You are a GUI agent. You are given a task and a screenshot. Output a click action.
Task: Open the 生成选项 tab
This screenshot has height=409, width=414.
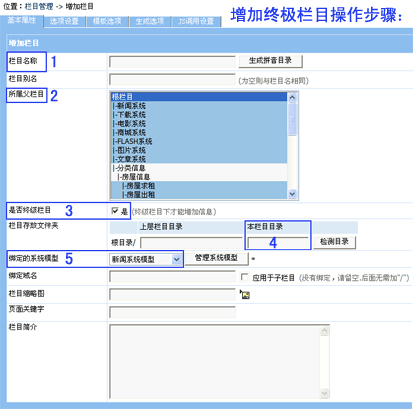point(150,22)
